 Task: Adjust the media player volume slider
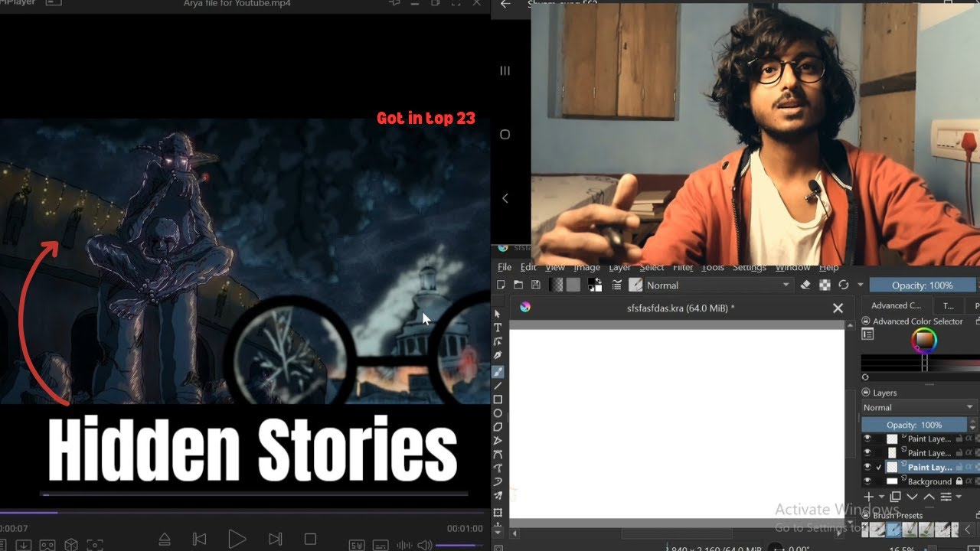click(x=461, y=545)
